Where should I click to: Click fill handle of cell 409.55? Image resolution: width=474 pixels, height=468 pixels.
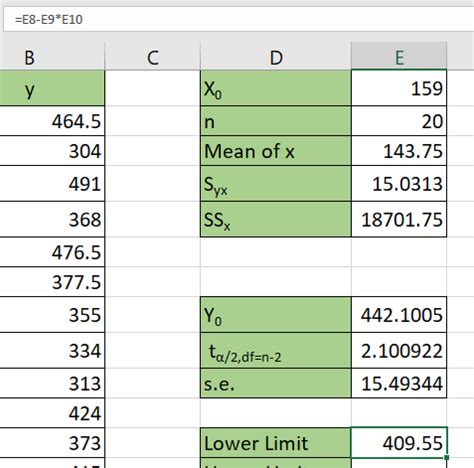[447, 458]
